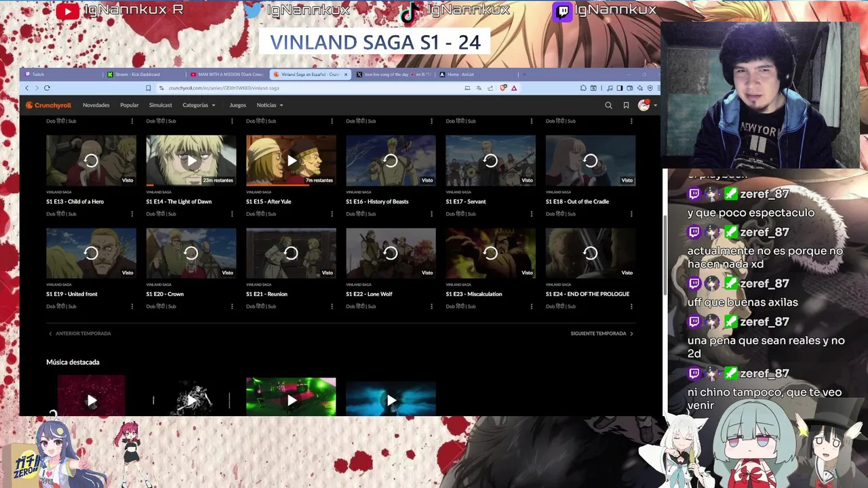Open options menu for S1 E18

pyautogui.click(x=631, y=214)
